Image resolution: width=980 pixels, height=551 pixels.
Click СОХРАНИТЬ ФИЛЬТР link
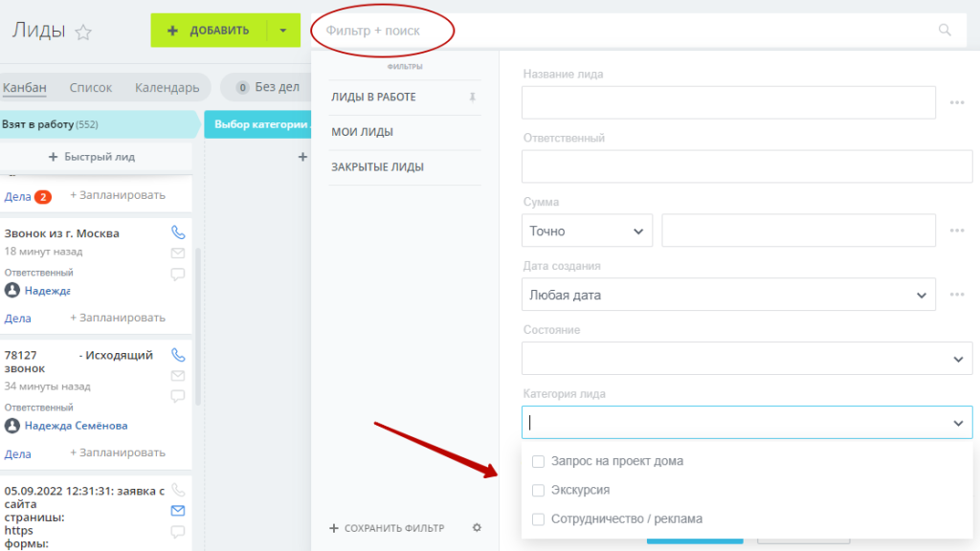pos(387,528)
